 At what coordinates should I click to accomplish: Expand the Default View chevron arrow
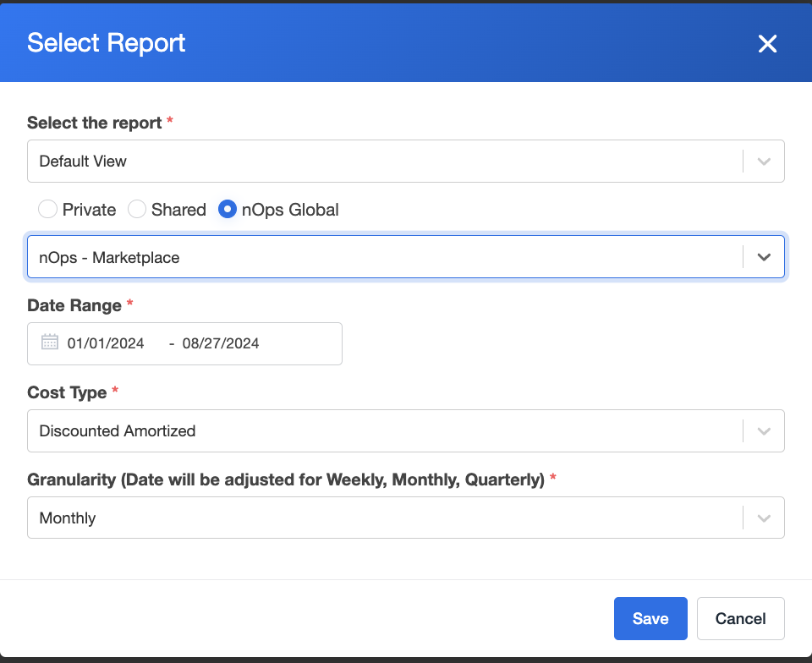point(763,162)
